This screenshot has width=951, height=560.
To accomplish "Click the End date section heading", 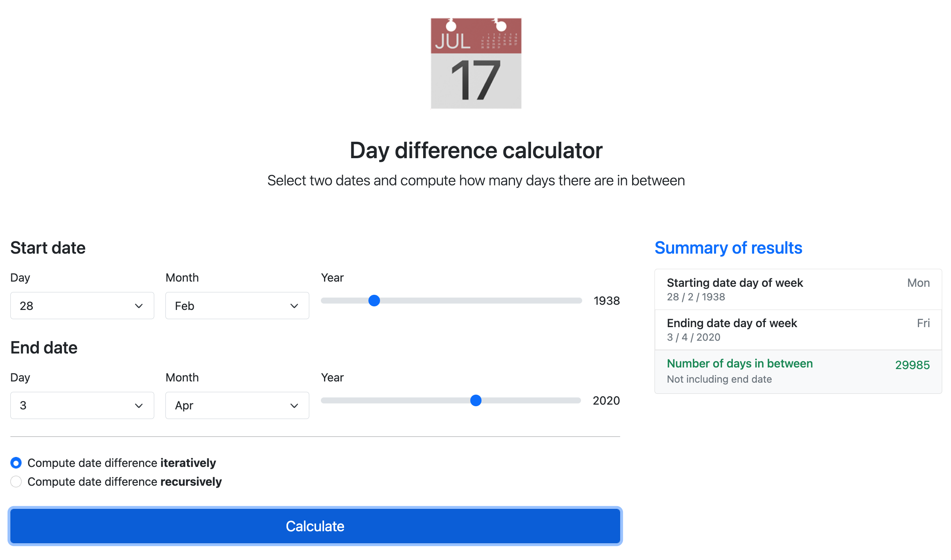I will pos(44,348).
